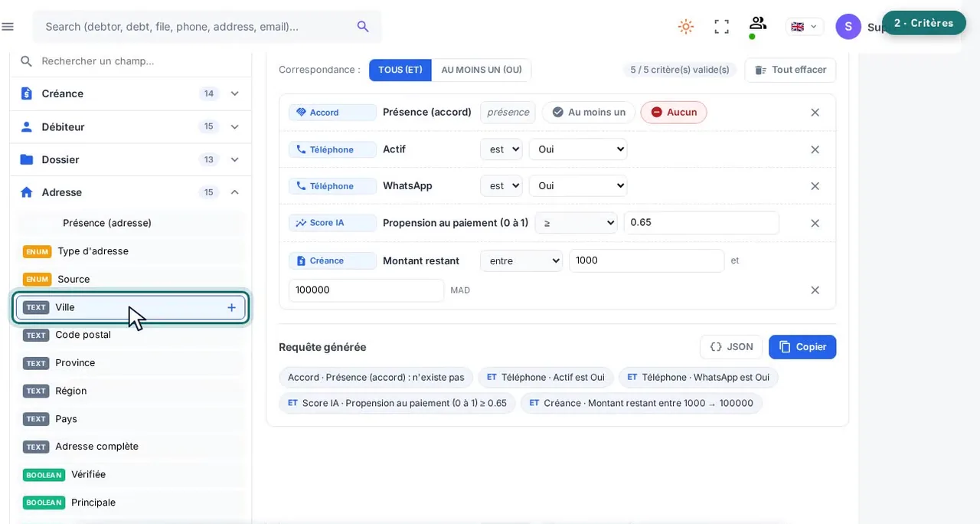
Task: Select AU MOINS UN (OU) matching mode
Action: pos(482,70)
